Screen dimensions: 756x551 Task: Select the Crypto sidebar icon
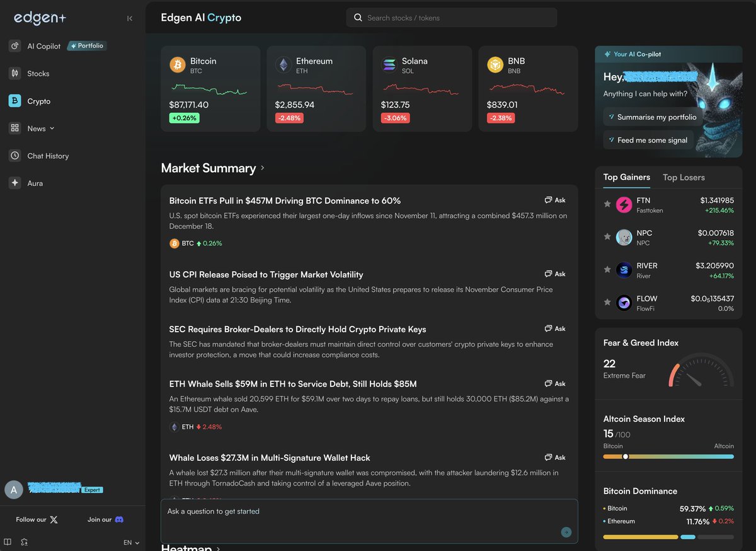14,101
